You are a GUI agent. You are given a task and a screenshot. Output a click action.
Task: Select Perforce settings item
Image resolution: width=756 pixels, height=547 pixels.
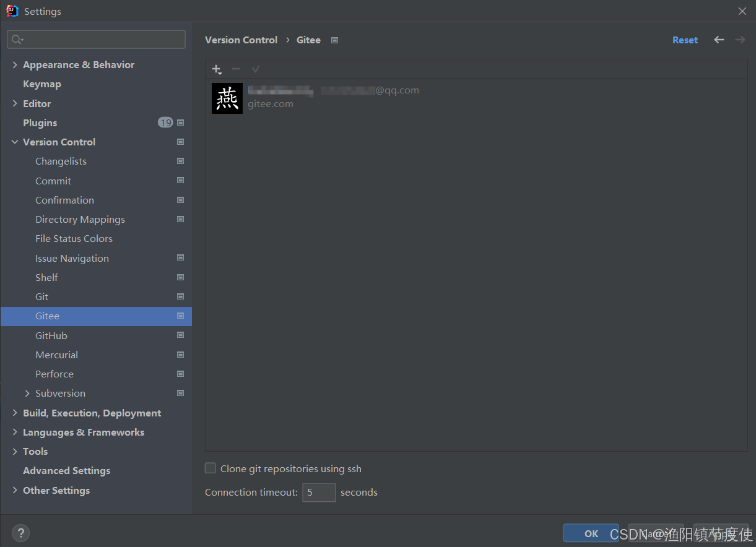[54, 374]
